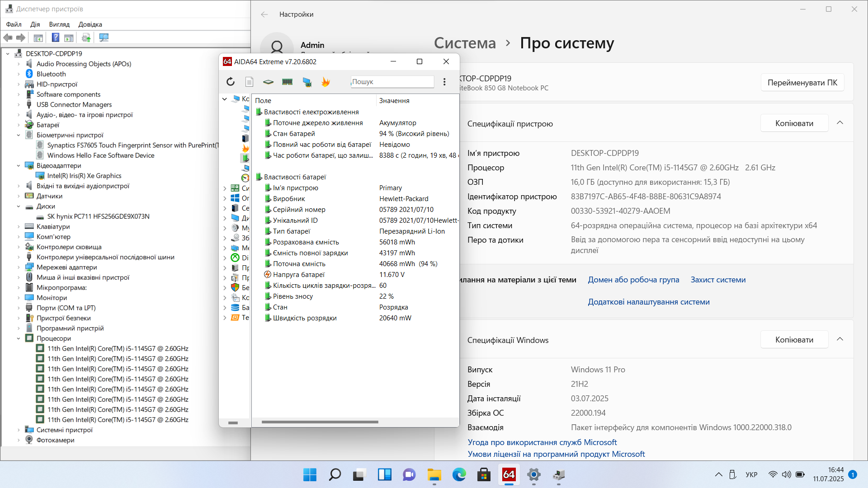Open Захист системи link
The height and width of the screenshot is (488, 868).
[x=718, y=280]
